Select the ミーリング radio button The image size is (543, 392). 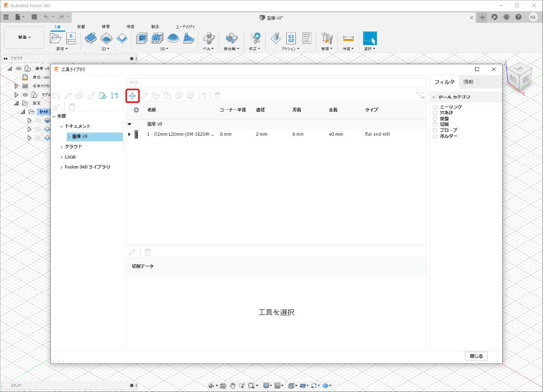[435, 107]
